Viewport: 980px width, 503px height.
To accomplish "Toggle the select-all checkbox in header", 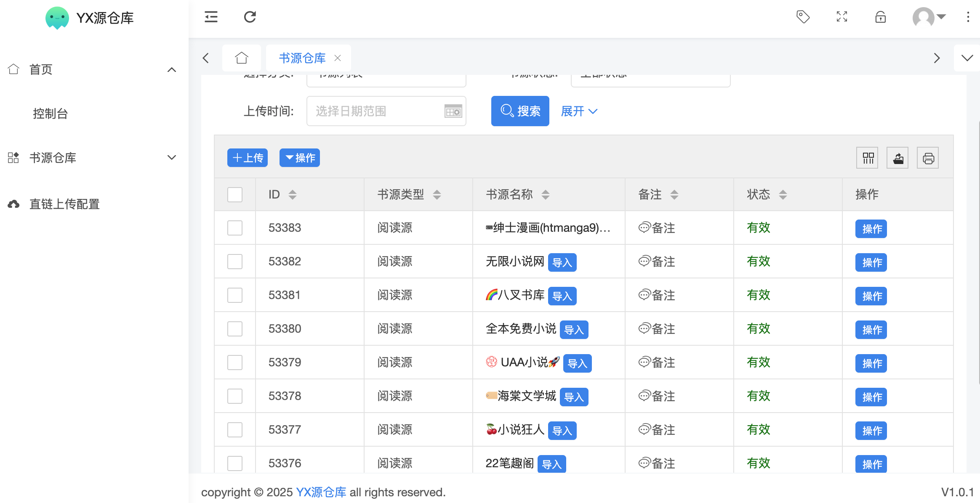I will 235,194.
